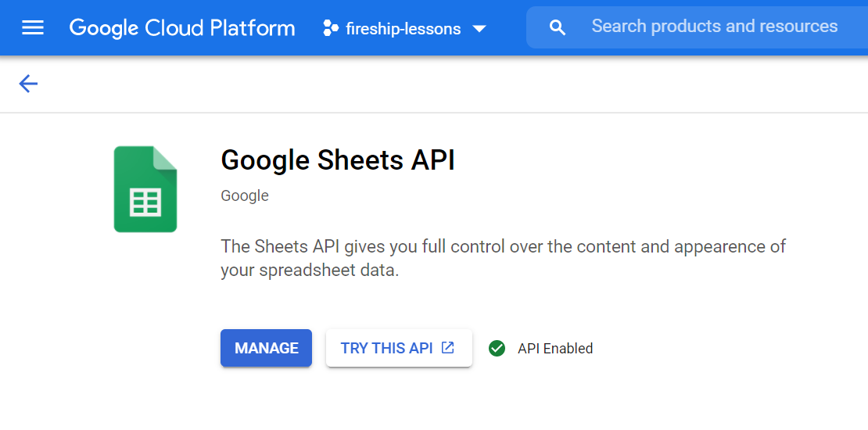Click the 'your spreadsheet data.' text line
868x430 pixels.
coord(310,271)
